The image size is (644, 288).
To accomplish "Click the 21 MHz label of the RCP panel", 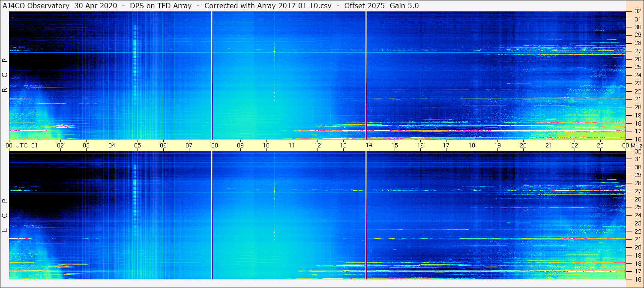I will pyautogui.click(x=638, y=99).
